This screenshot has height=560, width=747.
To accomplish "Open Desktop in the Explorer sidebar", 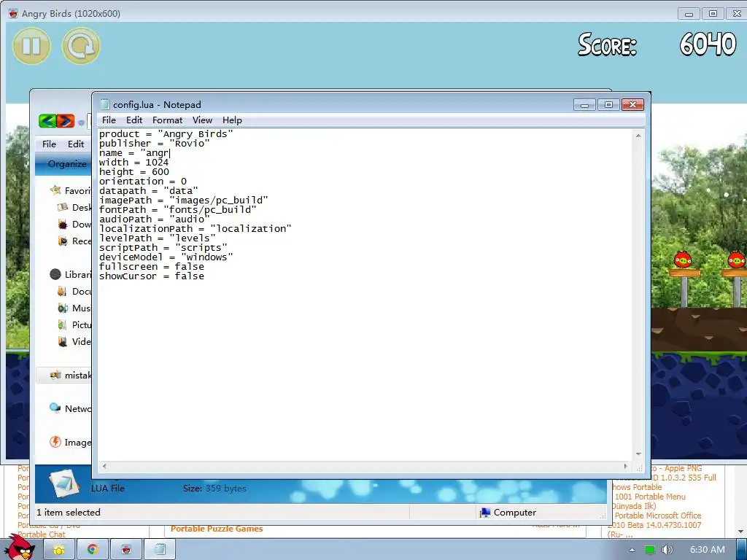I will click(74, 208).
